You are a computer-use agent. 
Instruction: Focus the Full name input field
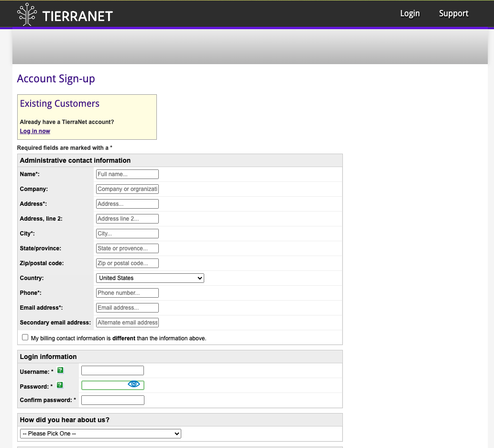[x=127, y=174]
